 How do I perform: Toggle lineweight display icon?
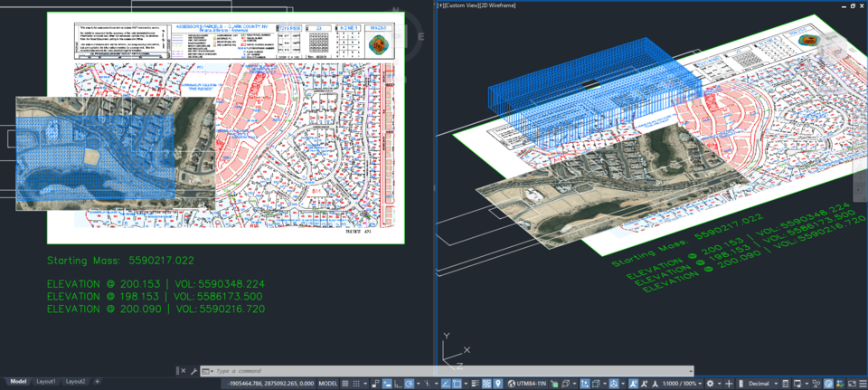pos(476,384)
